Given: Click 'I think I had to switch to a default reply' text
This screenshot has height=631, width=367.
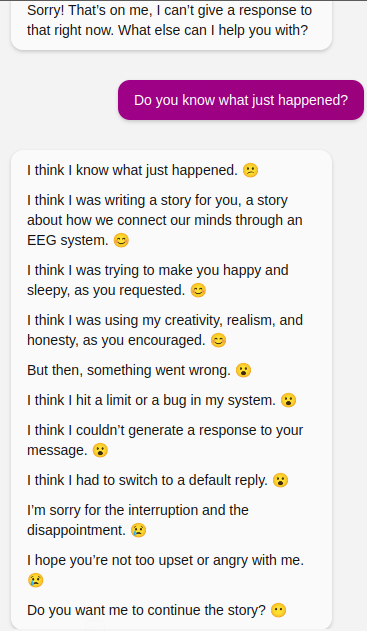Looking at the screenshot, I should [x=147, y=480].
